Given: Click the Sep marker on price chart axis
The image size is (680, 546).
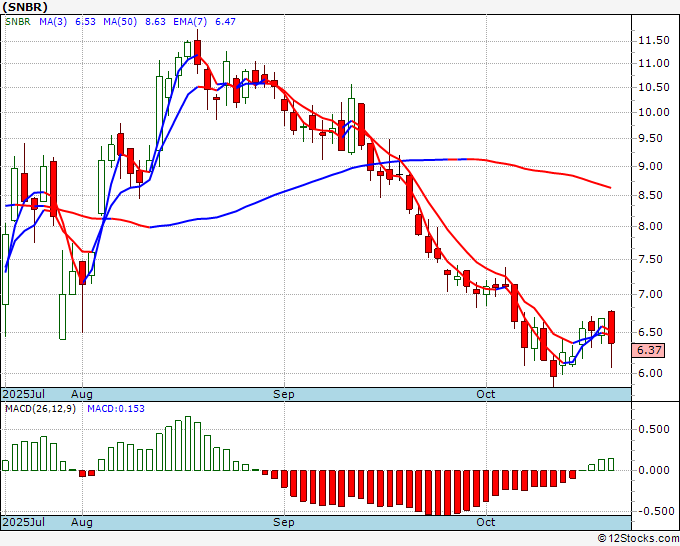Looking at the screenshot, I should pyautogui.click(x=284, y=395).
